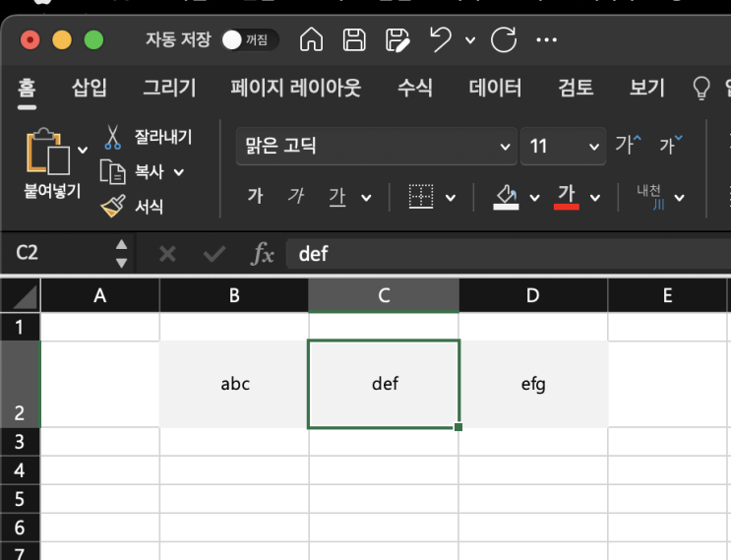Toggle underline 가 formatting
The width and height of the screenshot is (731, 560).
point(337,196)
